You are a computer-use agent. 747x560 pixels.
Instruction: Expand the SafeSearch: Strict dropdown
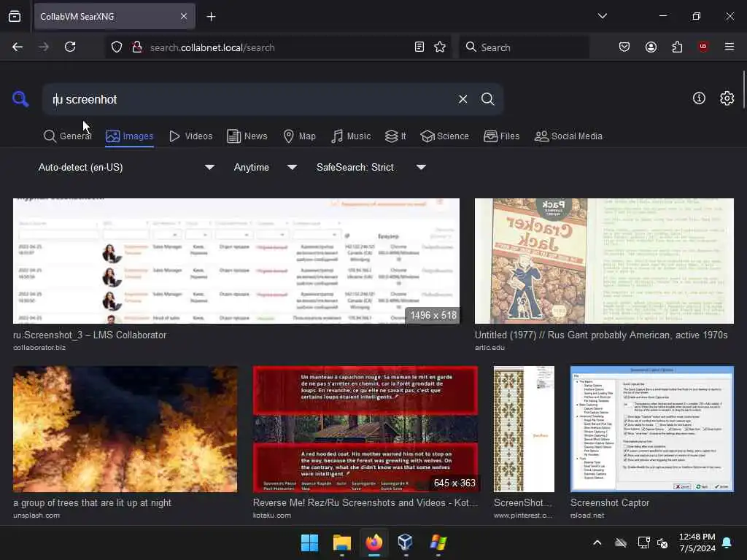tap(371, 168)
